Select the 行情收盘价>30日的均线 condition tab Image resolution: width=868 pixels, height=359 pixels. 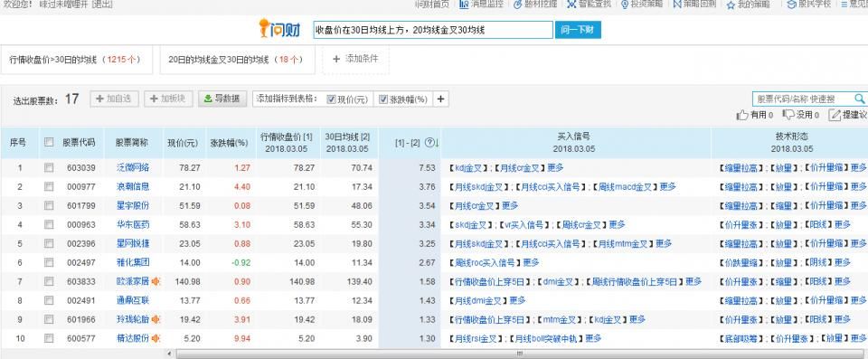click(76, 60)
